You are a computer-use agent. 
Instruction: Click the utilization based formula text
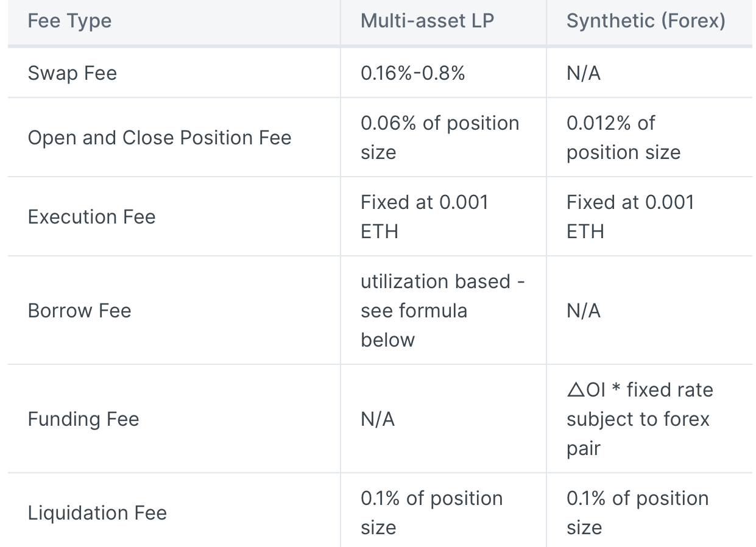pyautogui.click(x=442, y=311)
